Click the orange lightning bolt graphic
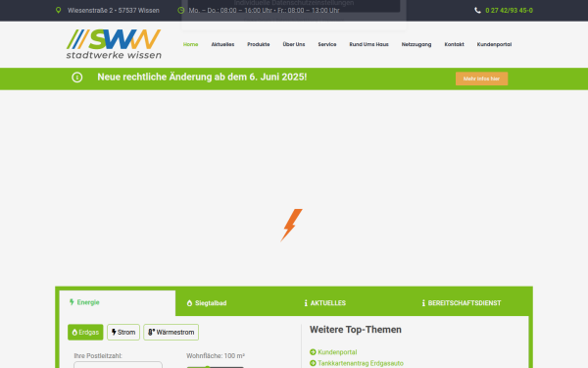 pos(291,225)
